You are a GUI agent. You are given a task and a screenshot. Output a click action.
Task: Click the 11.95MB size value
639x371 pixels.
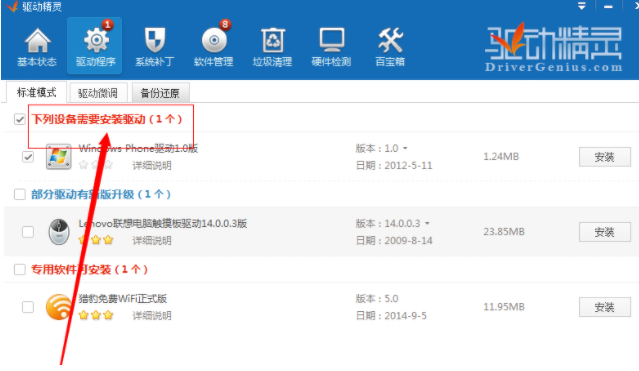[504, 307]
